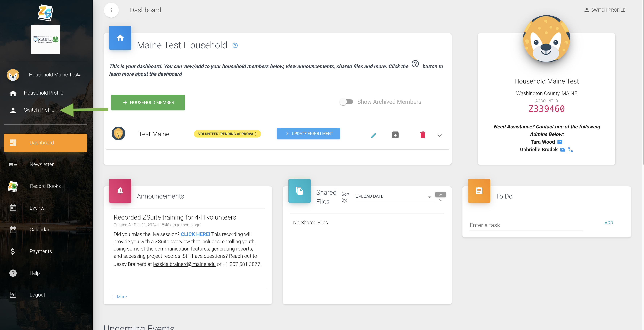Open Record Books from the sidebar

click(x=45, y=186)
